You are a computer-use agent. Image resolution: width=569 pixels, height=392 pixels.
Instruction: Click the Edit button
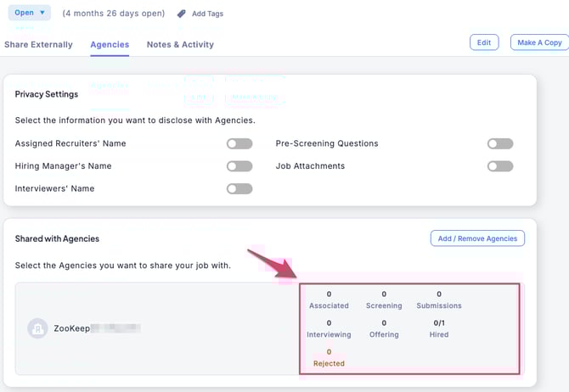[x=483, y=42]
